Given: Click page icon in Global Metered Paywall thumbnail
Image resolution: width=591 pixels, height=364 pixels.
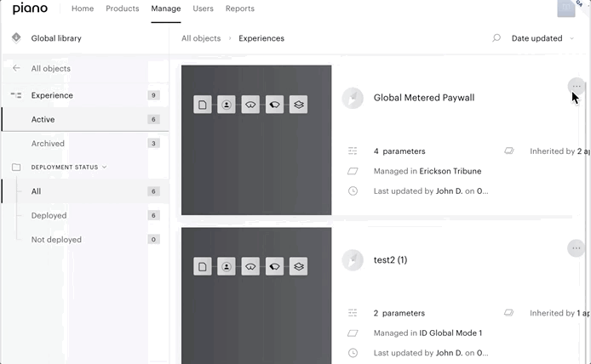Looking at the screenshot, I should pyautogui.click(x=203, y=105).
